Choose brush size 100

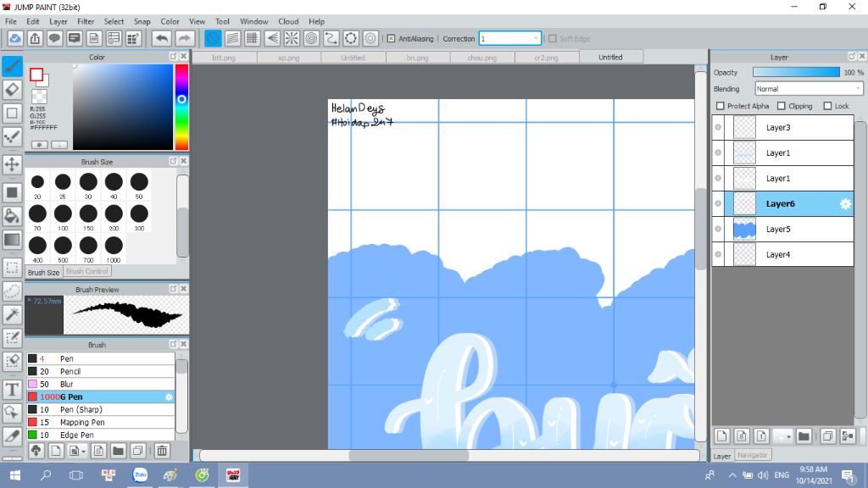pos(63,217)
